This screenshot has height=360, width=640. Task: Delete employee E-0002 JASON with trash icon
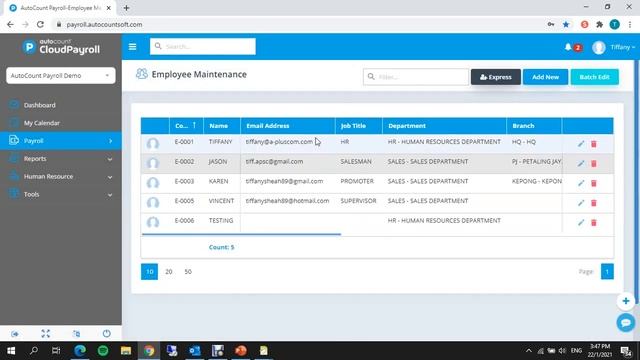pyautogui.click(x=594, y=163)
